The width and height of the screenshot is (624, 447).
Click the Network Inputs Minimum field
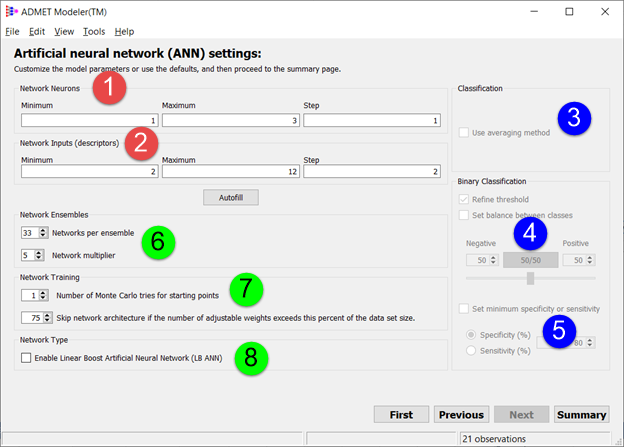point(90,171)
